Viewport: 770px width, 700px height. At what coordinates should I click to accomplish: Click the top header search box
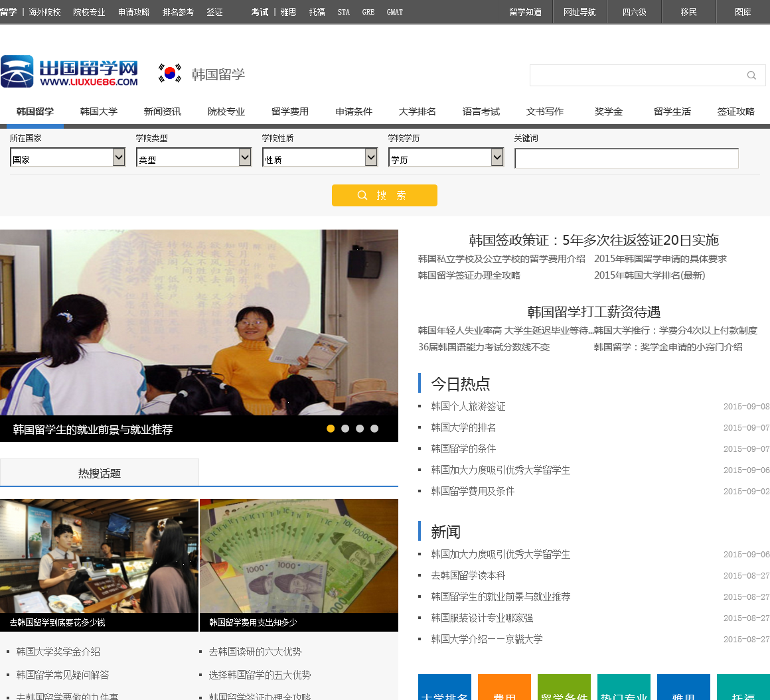(647, 75)
